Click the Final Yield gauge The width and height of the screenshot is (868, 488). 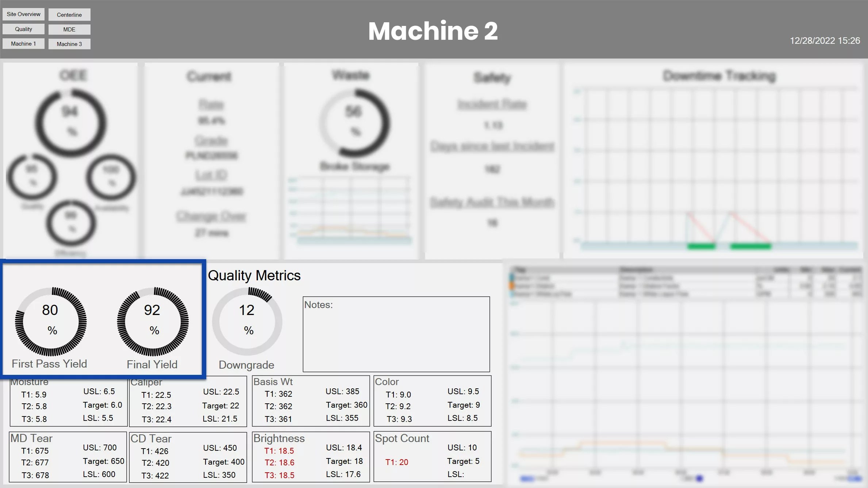[x=153, y=321]
